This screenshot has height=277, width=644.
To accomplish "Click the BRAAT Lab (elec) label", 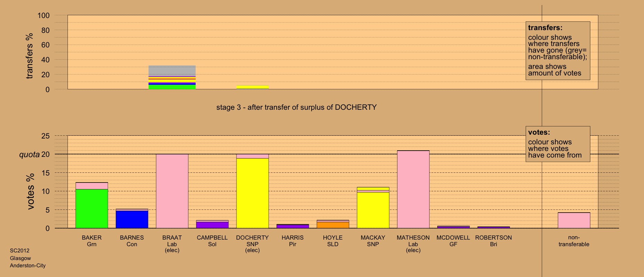I will pyautogui.click(x=172, y=244).
